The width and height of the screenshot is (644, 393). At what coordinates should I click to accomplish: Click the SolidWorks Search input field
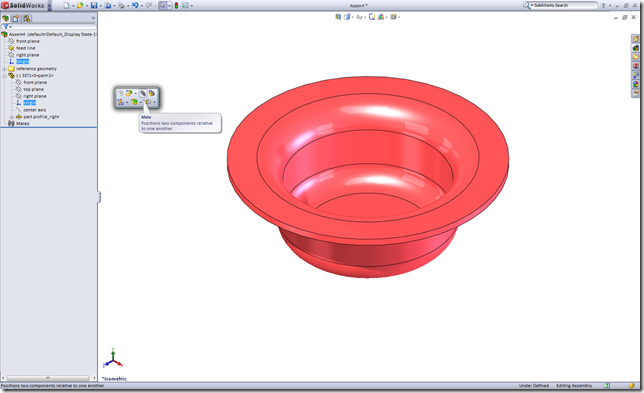[x=565, y=5]
